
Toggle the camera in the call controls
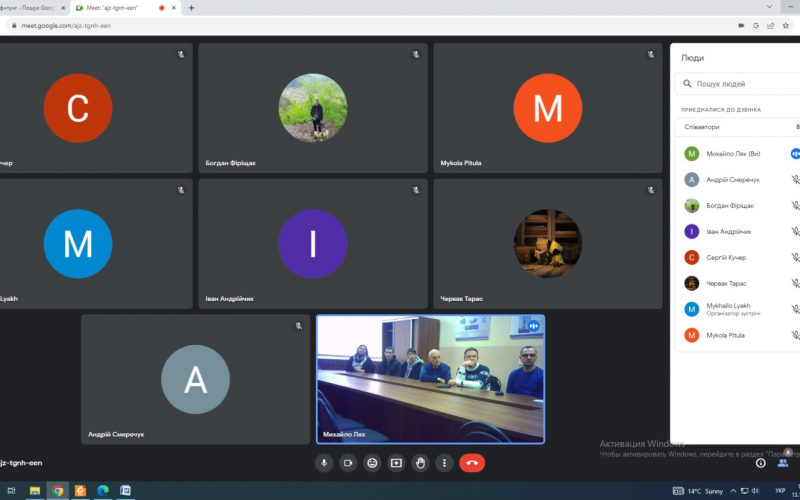[348, 463]
